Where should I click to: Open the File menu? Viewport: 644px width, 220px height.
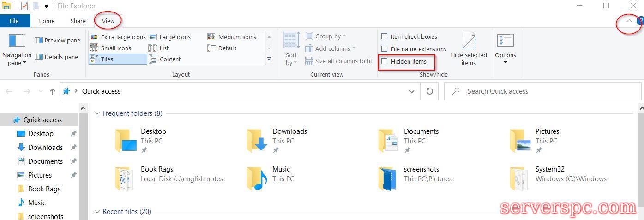tap(14, 21)
